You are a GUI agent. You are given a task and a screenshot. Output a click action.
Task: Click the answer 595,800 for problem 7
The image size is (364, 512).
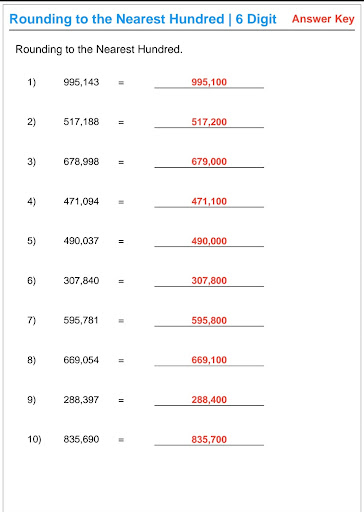[209, 320]
